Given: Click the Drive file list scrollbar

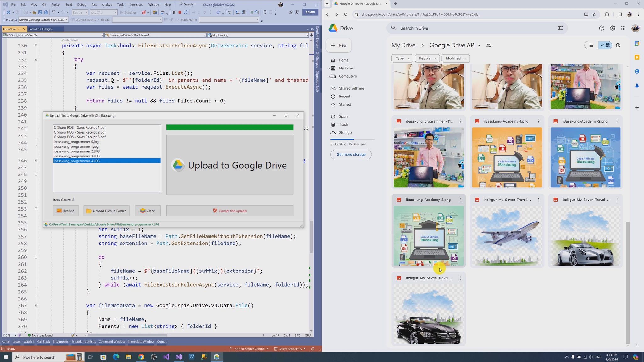Looking at the screenshot, I should coord(628,283).
